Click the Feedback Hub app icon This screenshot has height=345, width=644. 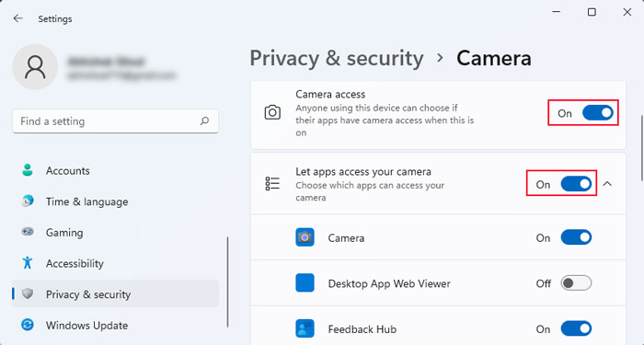305,328
